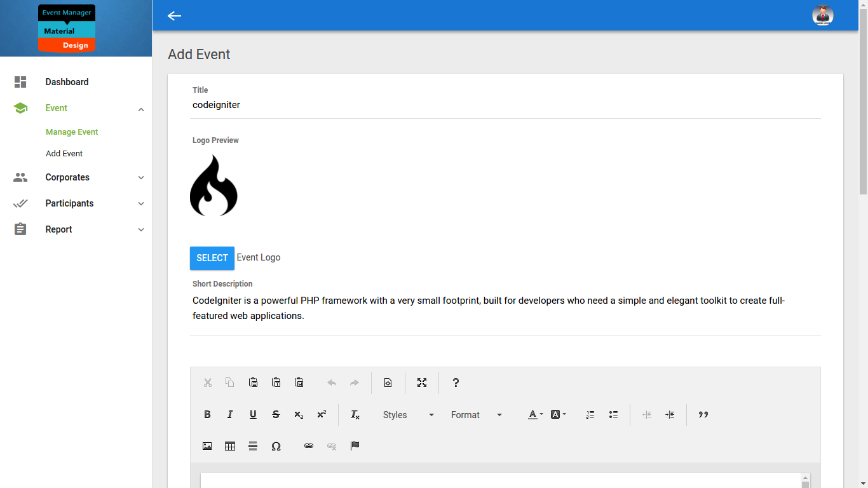Go back using the top arrow
This screenshot has height=488, width=868.
pos(174,15)
